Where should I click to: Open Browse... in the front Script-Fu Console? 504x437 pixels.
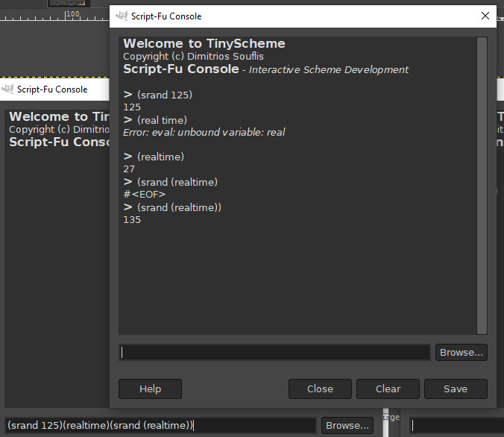(462, 353)
